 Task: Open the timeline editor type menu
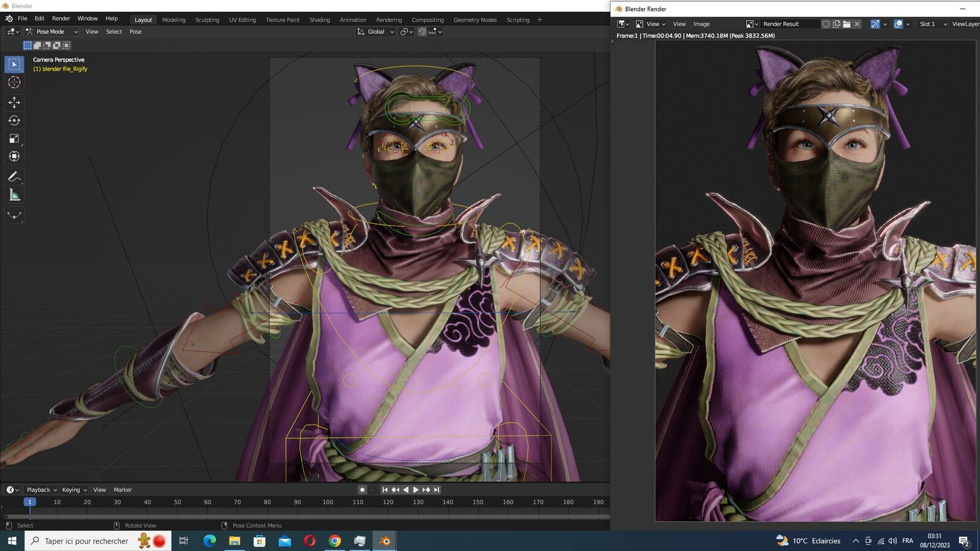click(x=12, y=490)
